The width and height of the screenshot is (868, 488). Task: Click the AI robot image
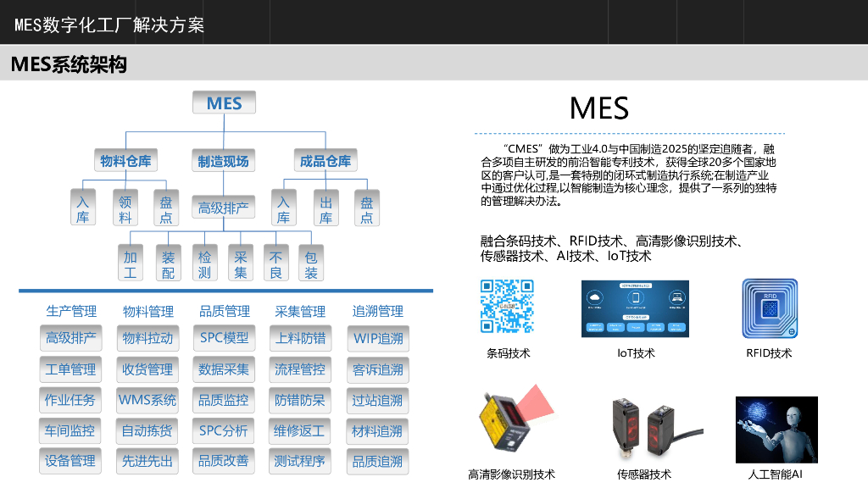pyautogui.click(x=776, y=430)
